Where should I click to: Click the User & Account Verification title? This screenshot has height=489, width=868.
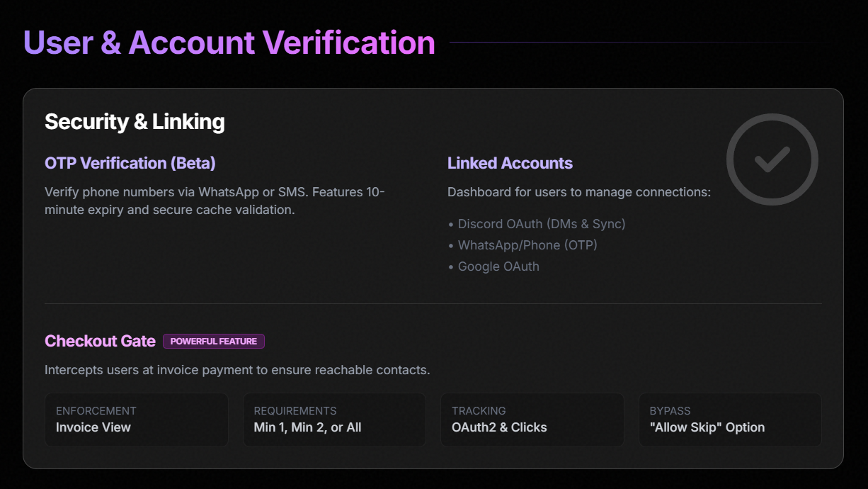pyautogui.click(x=229, y=42)
